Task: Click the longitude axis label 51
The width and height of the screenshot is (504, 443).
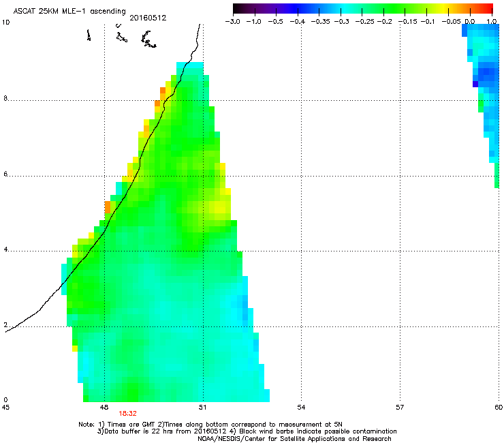Action: [x=202, y=408]
